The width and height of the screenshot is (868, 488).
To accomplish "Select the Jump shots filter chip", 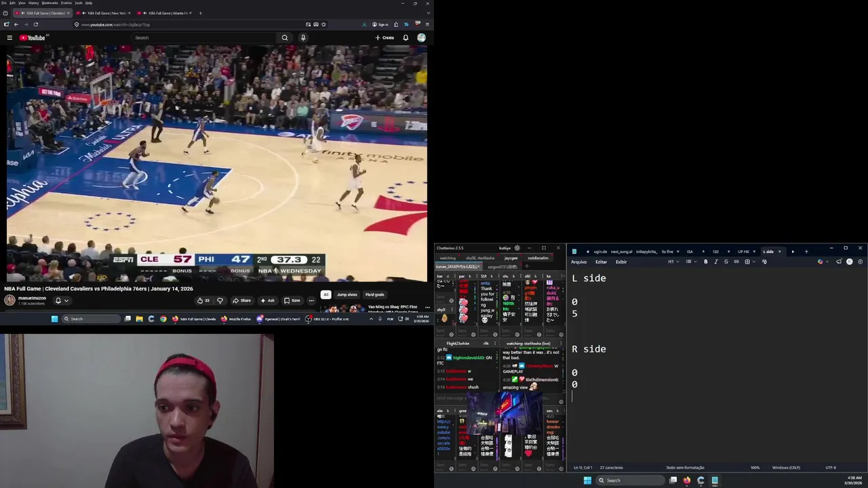I will (347, 295).
